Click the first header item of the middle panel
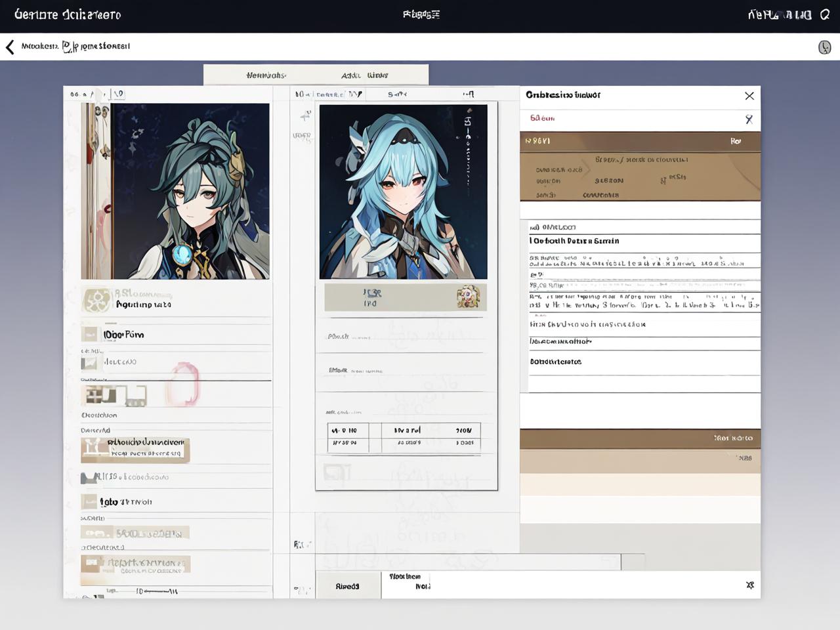840x630 pixels. point(303,94)
